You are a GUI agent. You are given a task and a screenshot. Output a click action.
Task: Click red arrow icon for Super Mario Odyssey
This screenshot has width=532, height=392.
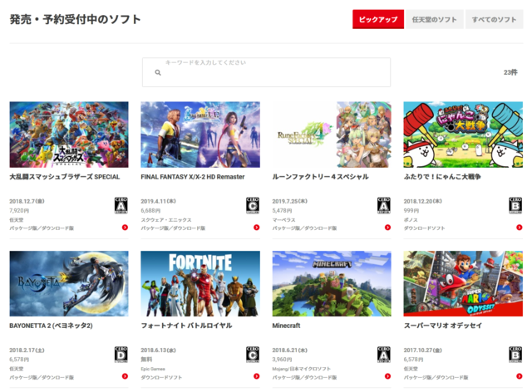520,376
